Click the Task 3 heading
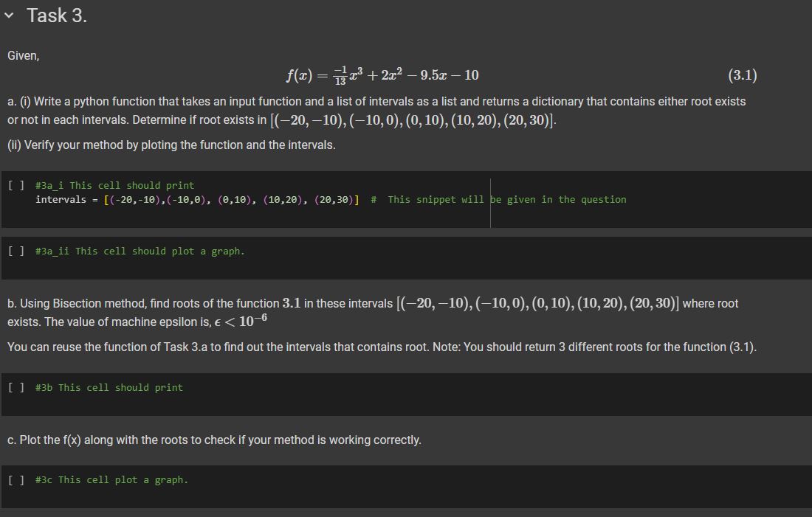812x517 pixels. click(57, 15)
